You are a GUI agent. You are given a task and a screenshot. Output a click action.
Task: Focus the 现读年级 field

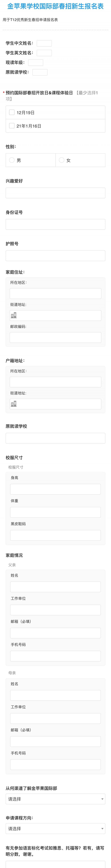tap(36, 63)
